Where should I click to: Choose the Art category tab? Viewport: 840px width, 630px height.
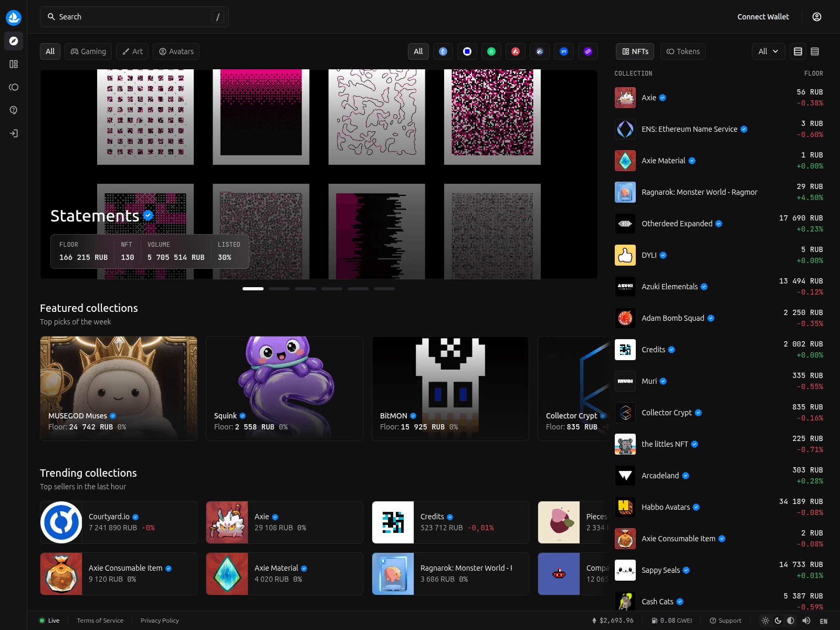(132, 51)
